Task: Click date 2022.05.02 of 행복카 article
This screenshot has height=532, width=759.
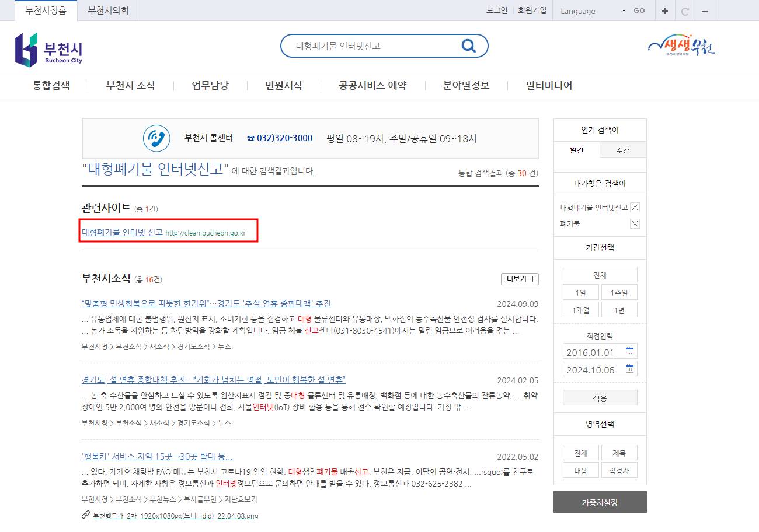Action: point(518,457)
